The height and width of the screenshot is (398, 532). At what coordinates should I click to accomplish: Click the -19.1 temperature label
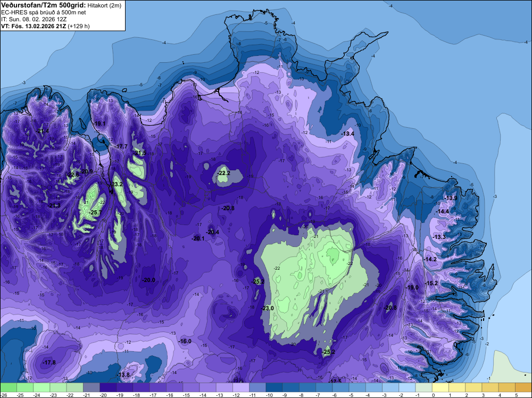click(x=99, y=123)
